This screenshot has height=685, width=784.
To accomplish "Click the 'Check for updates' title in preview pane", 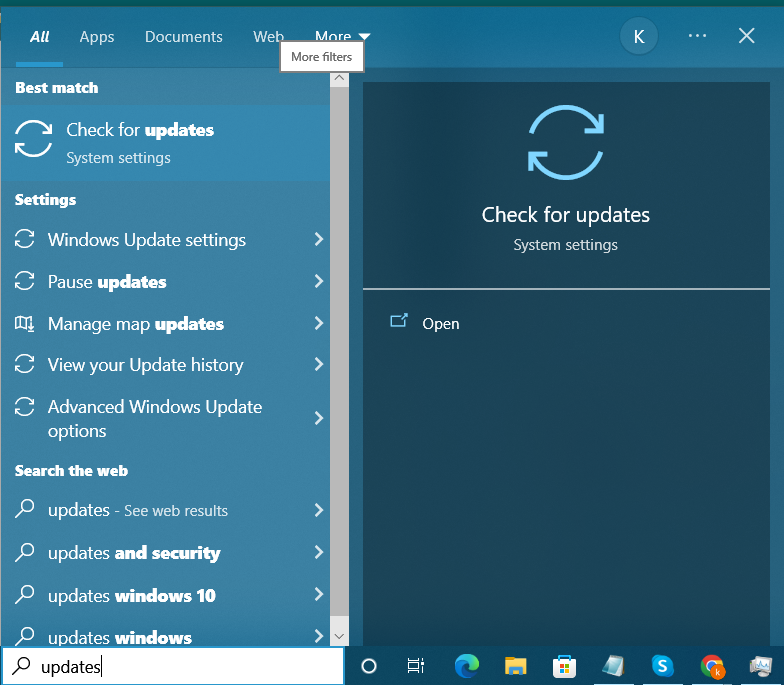I will click(565, 215).
